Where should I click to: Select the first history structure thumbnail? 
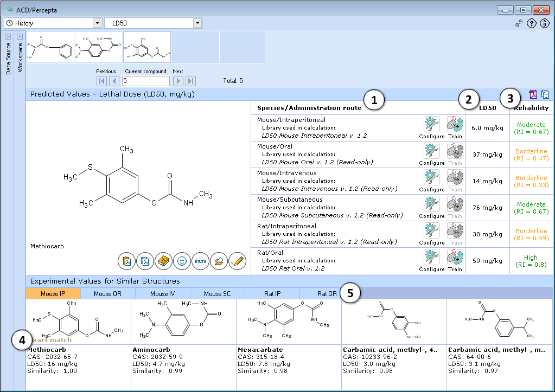tap(50, 47)
